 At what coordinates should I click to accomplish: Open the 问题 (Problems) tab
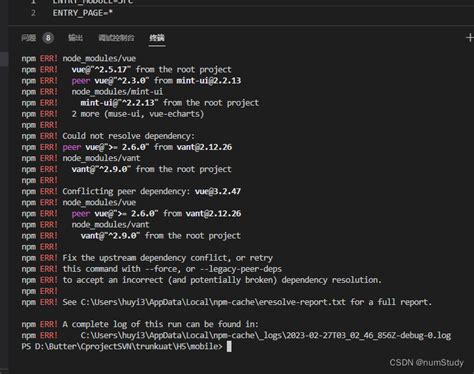coord(28,38)
